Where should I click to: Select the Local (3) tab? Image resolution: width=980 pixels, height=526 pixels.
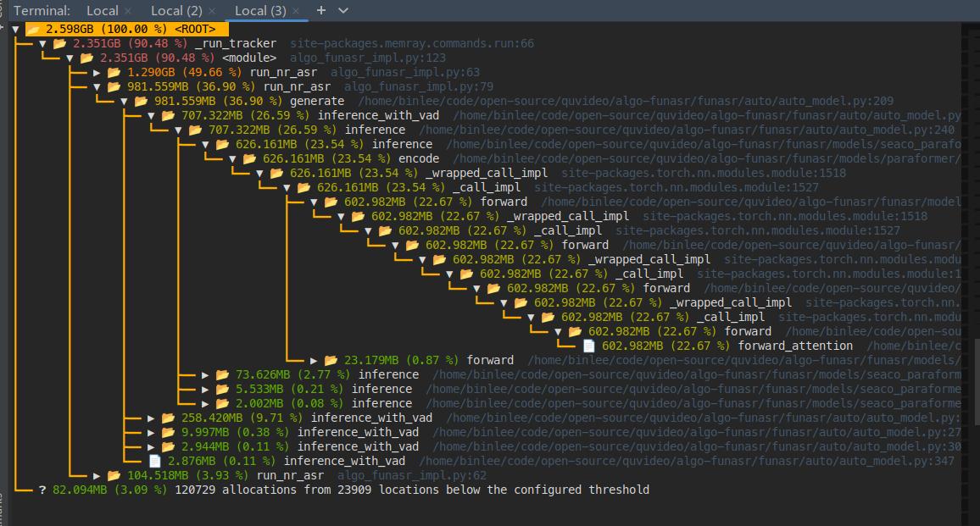[260, 11]
